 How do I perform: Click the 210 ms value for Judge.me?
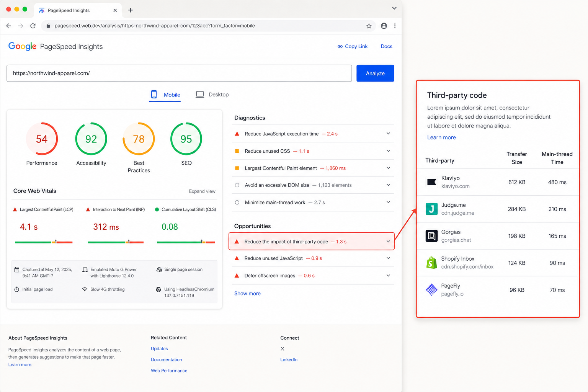click(x=557, y=209)
